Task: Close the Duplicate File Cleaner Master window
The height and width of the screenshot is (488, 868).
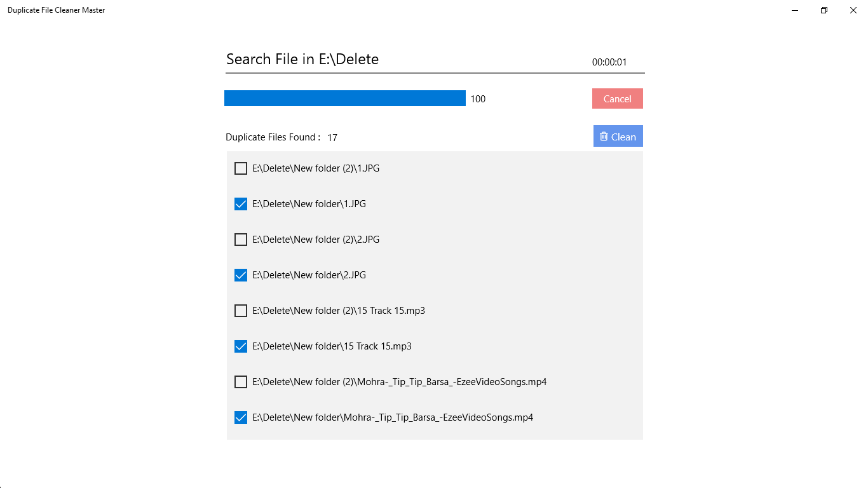Action: 853,10
